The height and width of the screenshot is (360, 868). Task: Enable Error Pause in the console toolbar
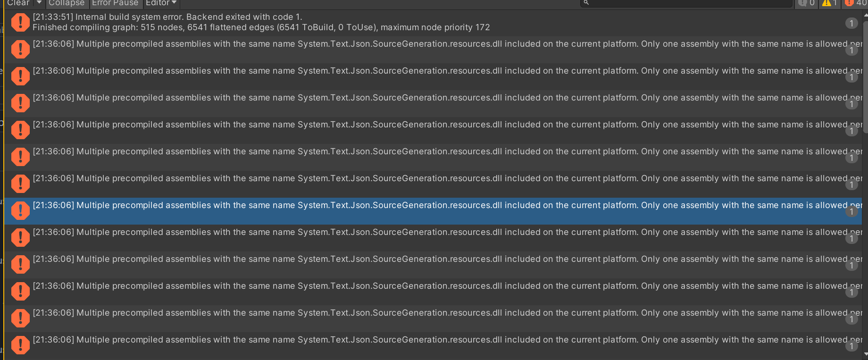click(116, 3)
